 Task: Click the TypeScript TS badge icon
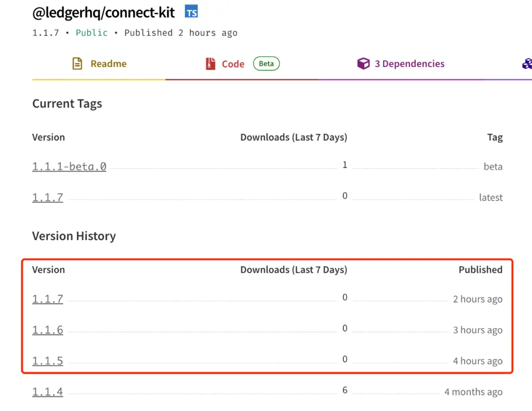pos(191,12)
